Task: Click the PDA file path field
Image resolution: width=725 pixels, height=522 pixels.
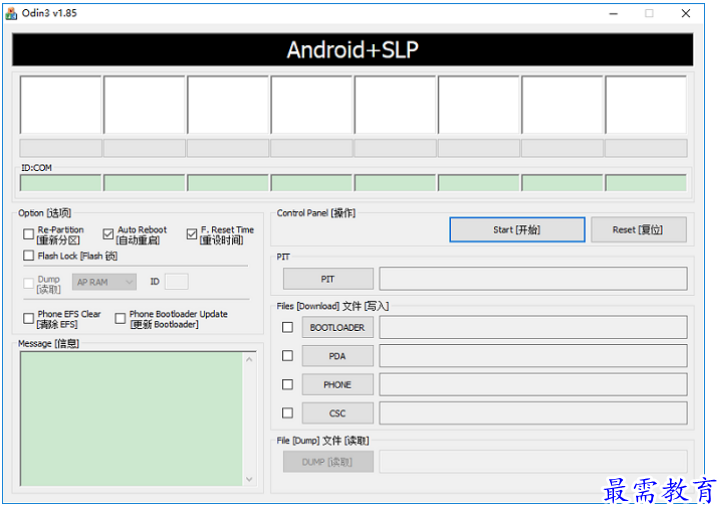Action: [x=533, y=356]
